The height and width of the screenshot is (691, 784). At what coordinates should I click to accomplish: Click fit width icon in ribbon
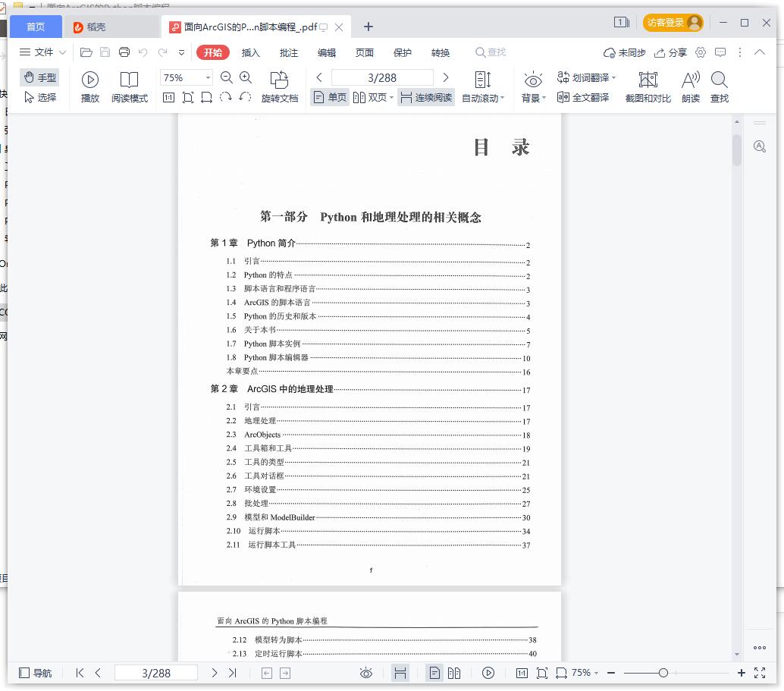[x=206, y=98]
